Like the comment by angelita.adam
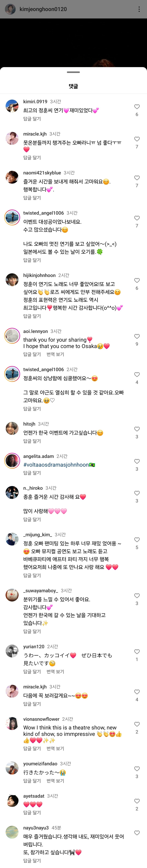The width and height of the screenshot is (147, 868). (x=137, y=461)
